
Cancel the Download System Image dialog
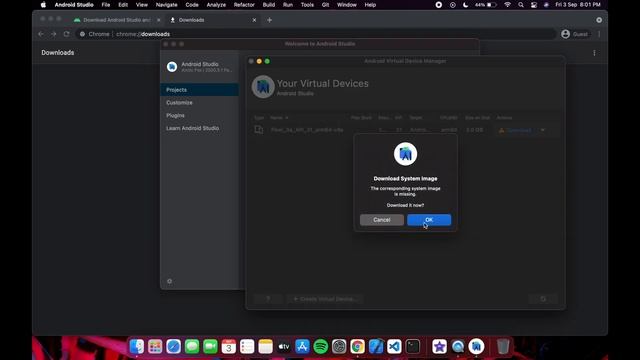382,220
